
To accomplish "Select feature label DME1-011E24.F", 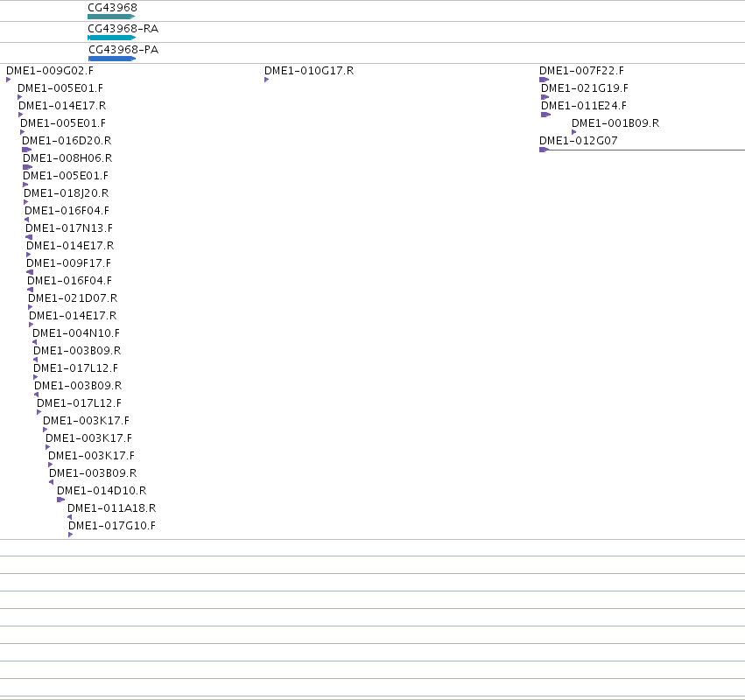I will (584, 105).
